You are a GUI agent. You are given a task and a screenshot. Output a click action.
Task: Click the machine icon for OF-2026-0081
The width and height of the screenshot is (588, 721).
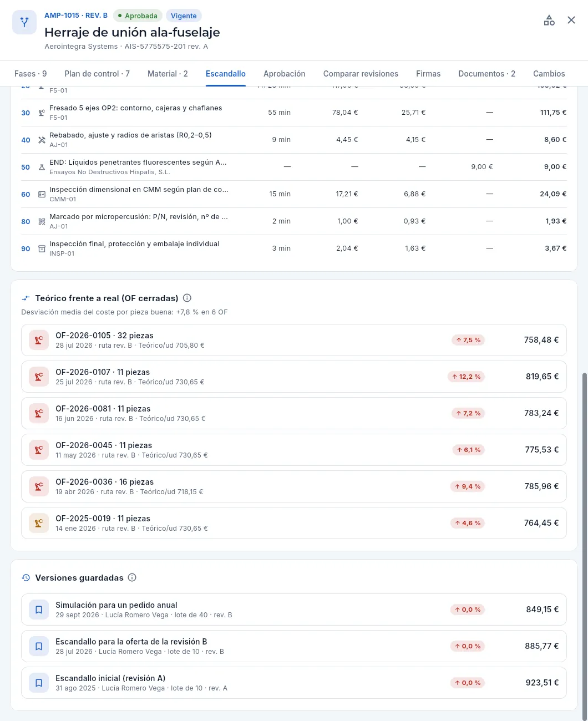39,413
